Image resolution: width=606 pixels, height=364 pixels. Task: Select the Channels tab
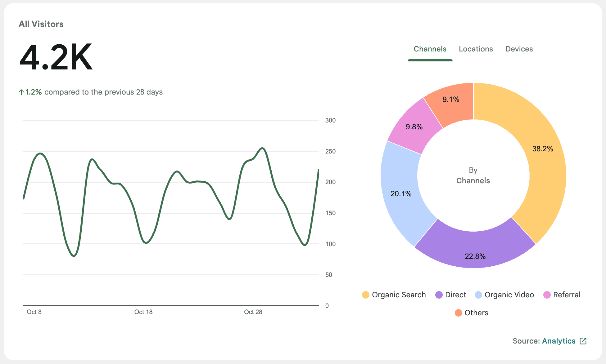(430, 49)
